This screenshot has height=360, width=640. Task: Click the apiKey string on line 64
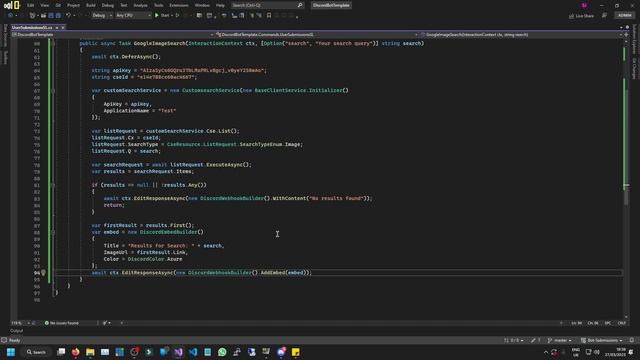coord(203,70)
